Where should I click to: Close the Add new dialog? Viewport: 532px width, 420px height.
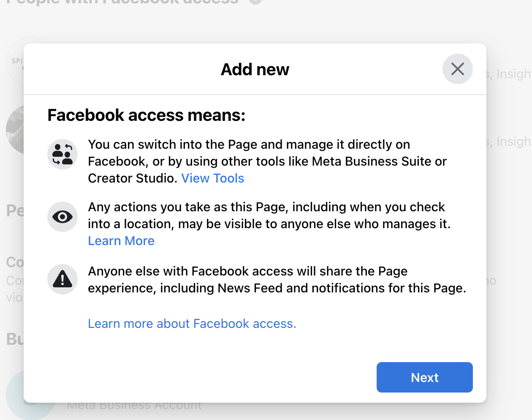click(x=457, y=69)
